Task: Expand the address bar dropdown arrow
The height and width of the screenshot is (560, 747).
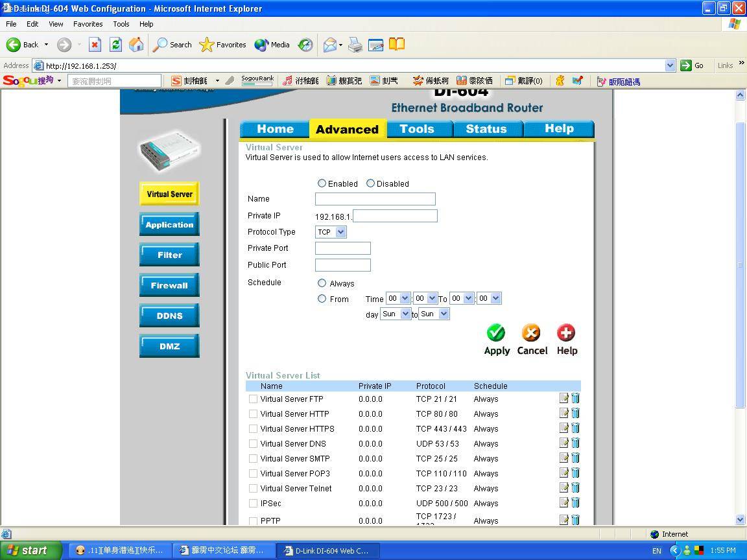Action: pos(670,65)
